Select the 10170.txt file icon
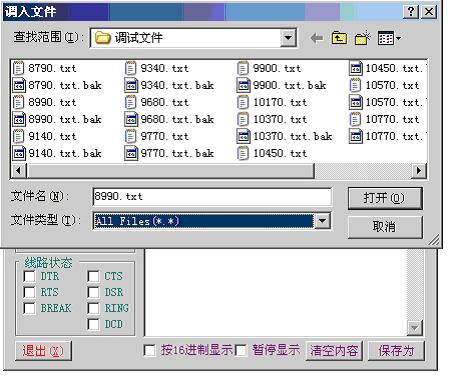This screenshot has width=449, height=378. pyautogui.click(x=243, y=102)
